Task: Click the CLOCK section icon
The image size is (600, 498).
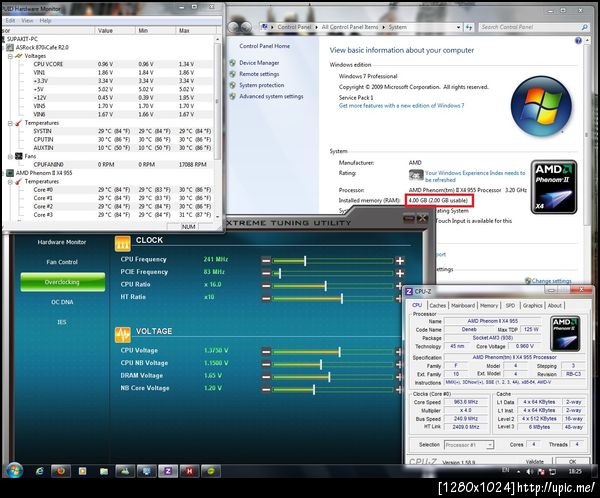Action: [x=122, y=243]
